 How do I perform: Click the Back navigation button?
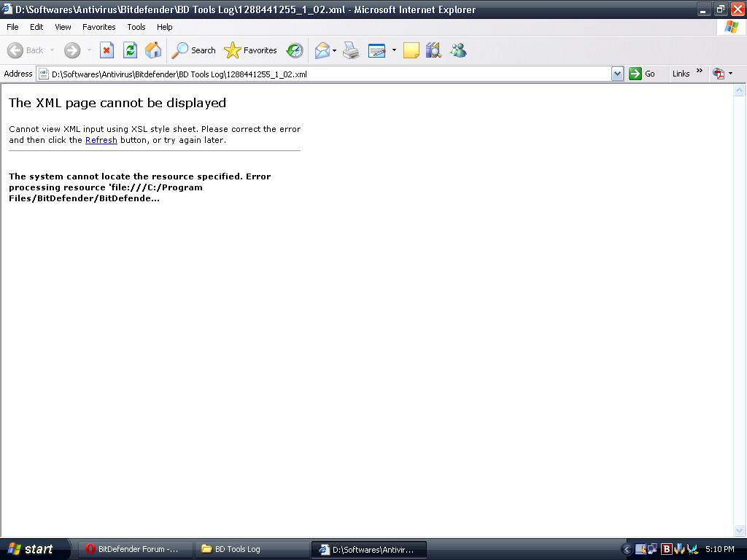tap(26, 50)
